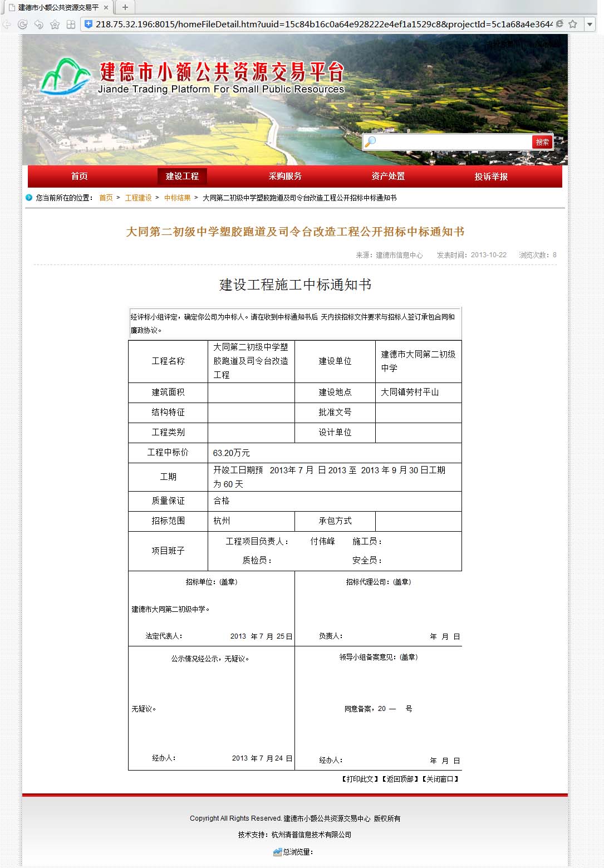Open 投诉举报 in the navigation bar
Screen dimensions: 604x868
pos(491,176)
